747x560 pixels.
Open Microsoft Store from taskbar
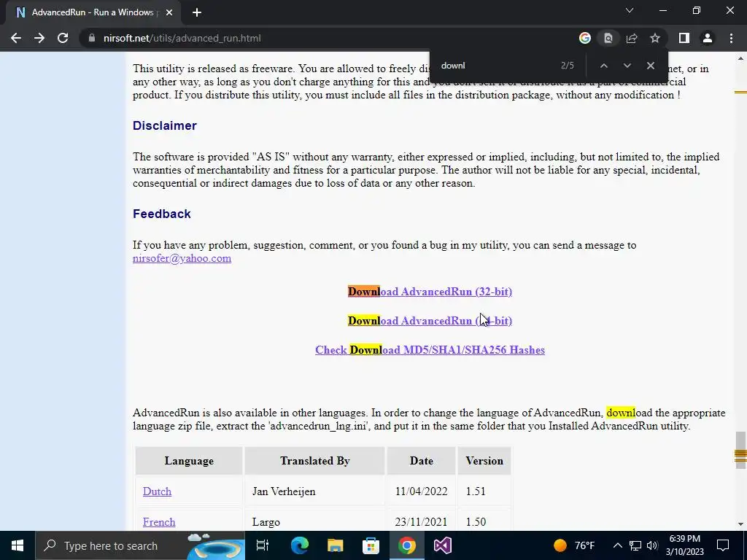click(371, 545)
